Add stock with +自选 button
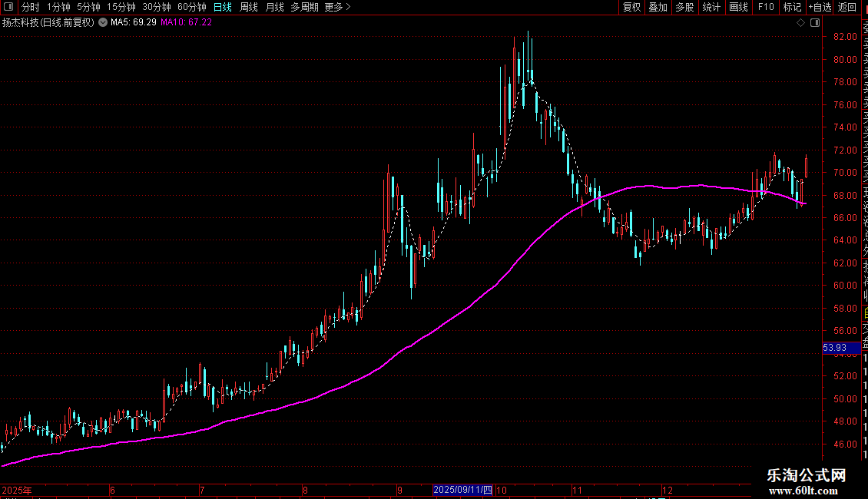Viewport: 868px width, 499px height. pos(820,7)
